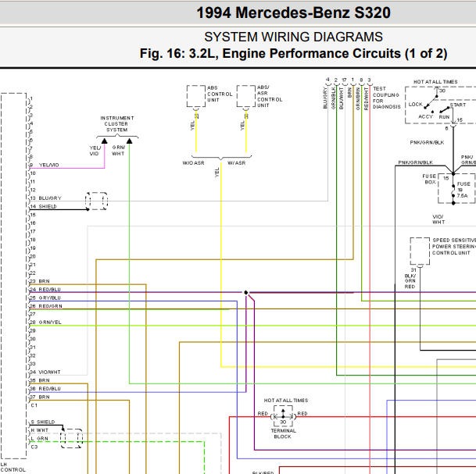
Task: Select the "FUSE BOX" label
Action: click(429, 179)
